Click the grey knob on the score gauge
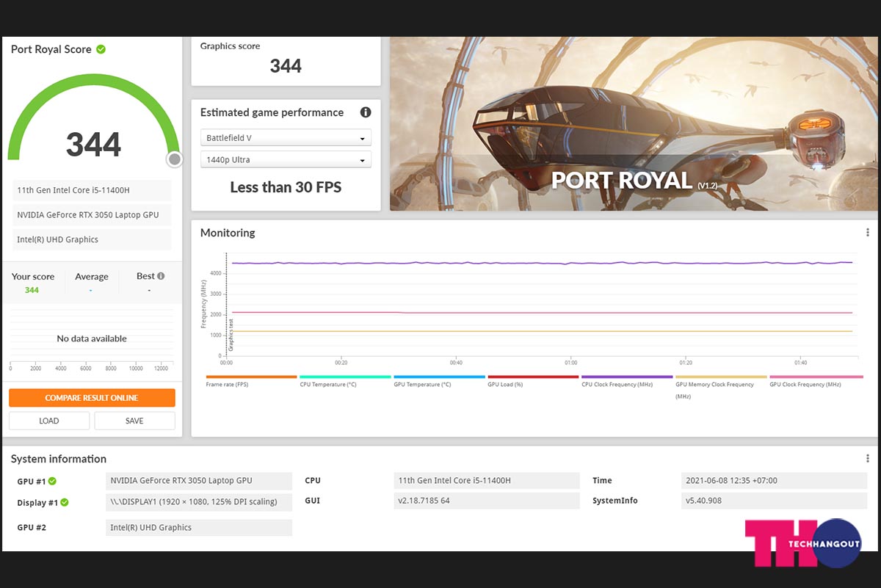Screen dimensions: 881x588 (x=174, y=159)
